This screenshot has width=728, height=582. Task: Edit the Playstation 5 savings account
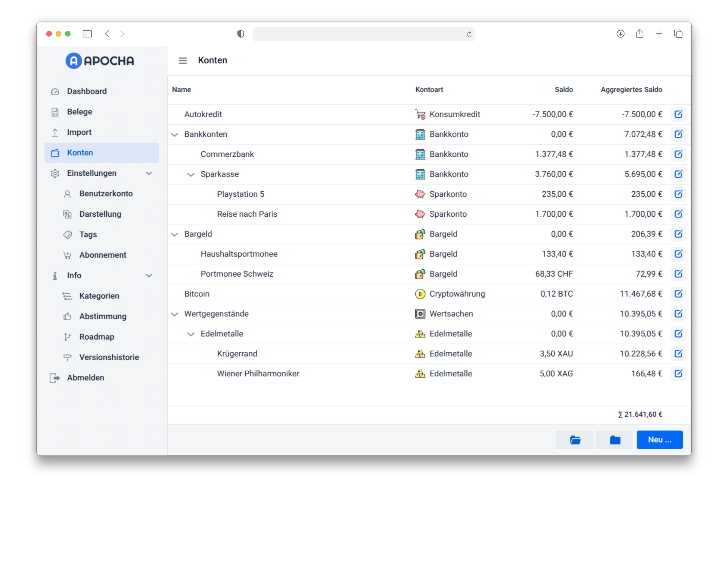[x=678, y=194]
